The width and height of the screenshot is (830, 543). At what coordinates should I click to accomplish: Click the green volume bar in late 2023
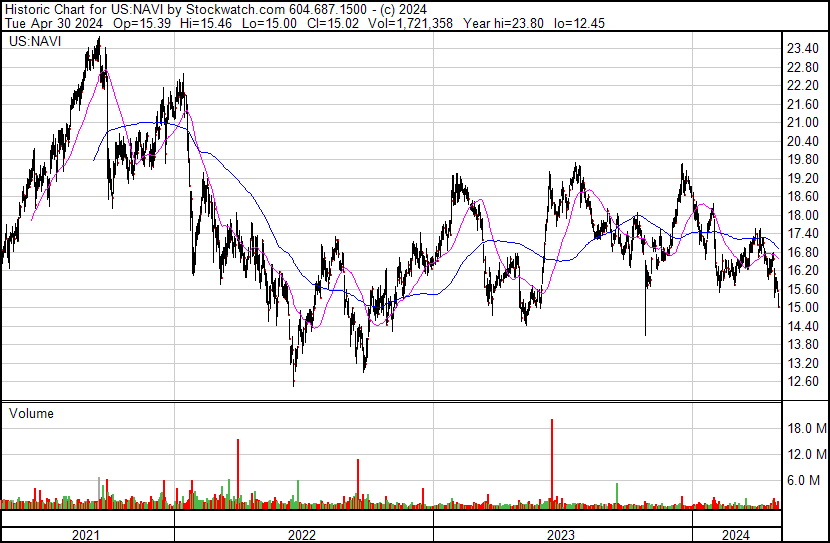617,496
